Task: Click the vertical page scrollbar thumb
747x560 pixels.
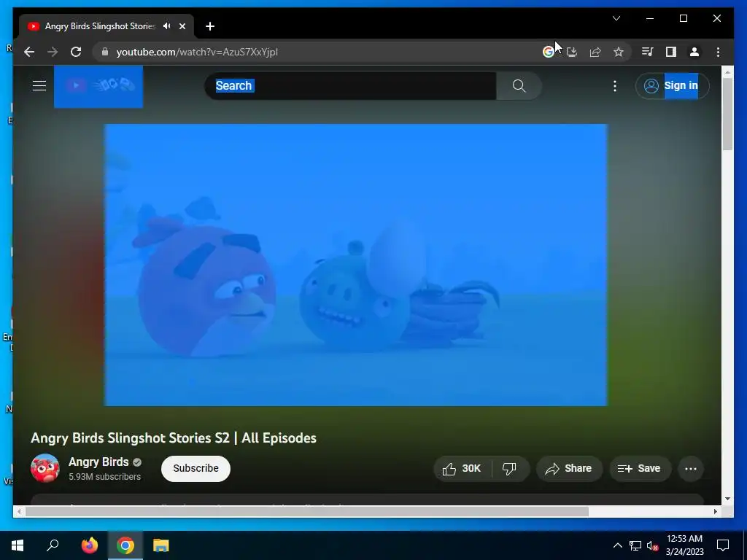Action: point(727,113)
